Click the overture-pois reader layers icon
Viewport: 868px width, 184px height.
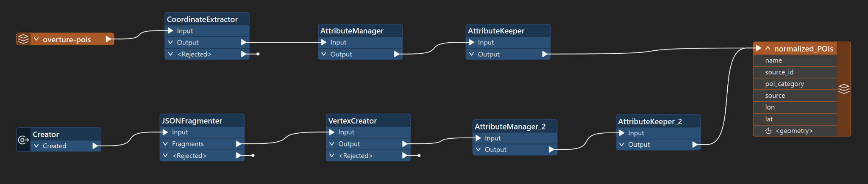point(23,39)
